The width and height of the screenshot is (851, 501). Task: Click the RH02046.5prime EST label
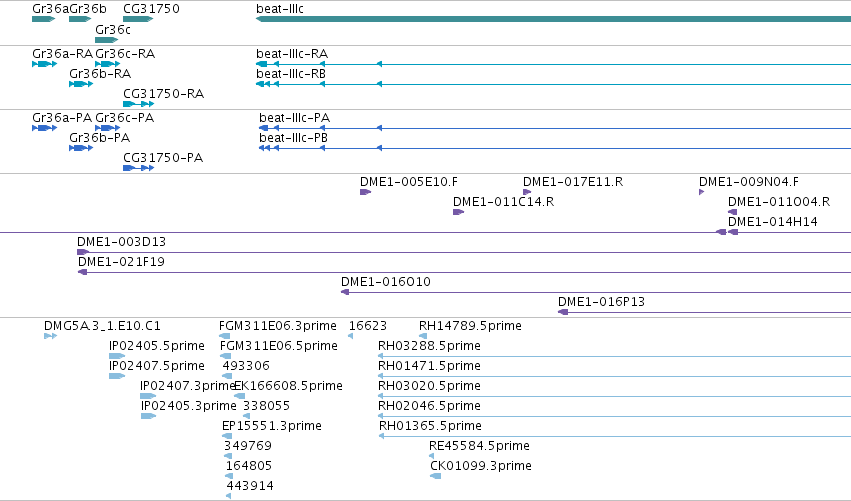[x=429, y=407]
